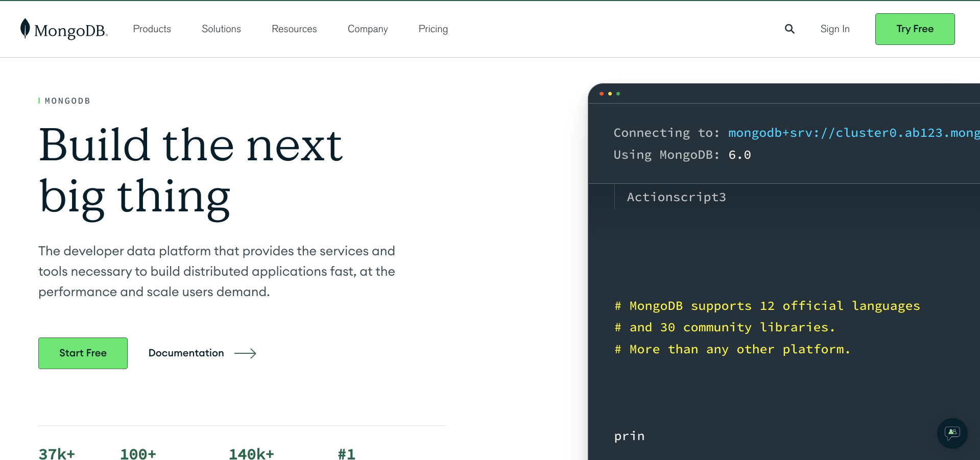This screenshot has height=460, width=980.
Task: Click the '37k+' statistic
Action: pyautogui.click(x=57, y=453)
